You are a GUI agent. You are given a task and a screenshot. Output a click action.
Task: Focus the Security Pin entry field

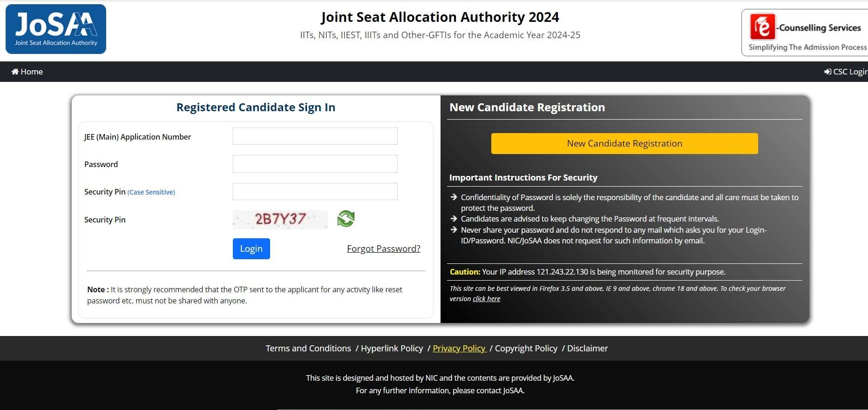point(315,191)
